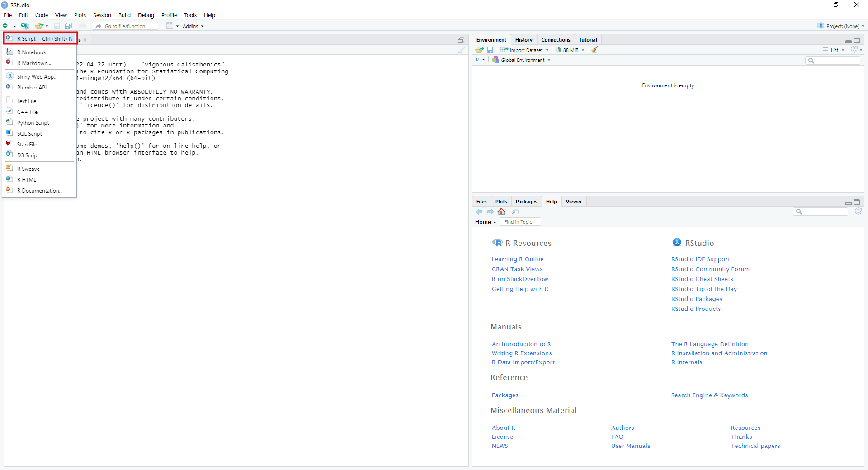Open the RStudio Cheat Sheets link
This screenshot has height=470, width=868.
click(x=702, y=279)
